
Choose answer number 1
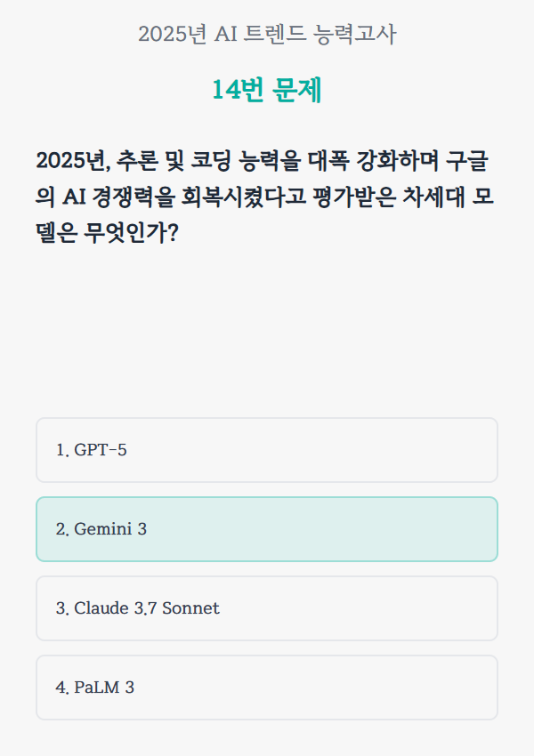pyautogui.click(x=267, y=450)
